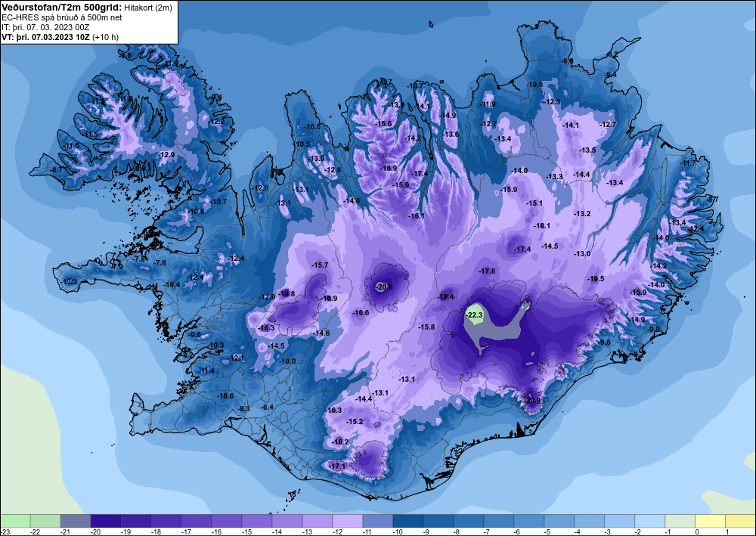756x536 pixels.
Task: Click the -8.3 temperature label
Action: click(244, 409)
